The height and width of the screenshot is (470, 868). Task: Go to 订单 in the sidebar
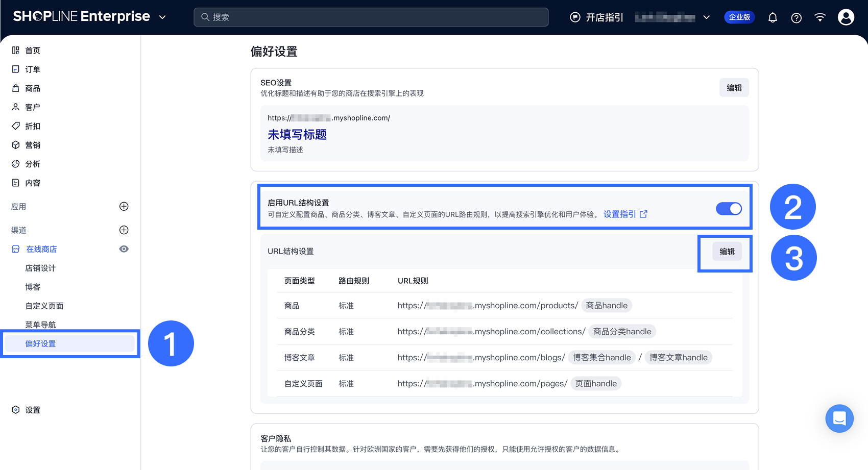(x=33, y=69)
